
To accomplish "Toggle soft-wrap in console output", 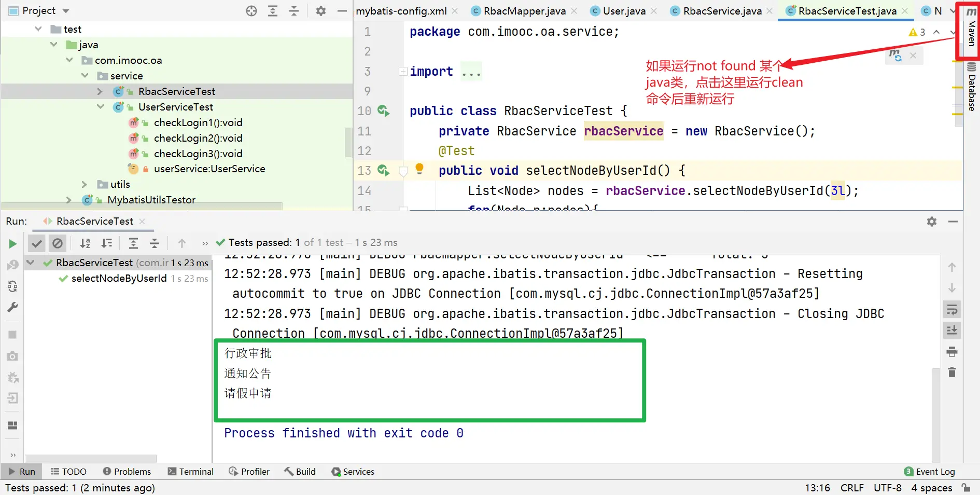I will coord(952,310).
